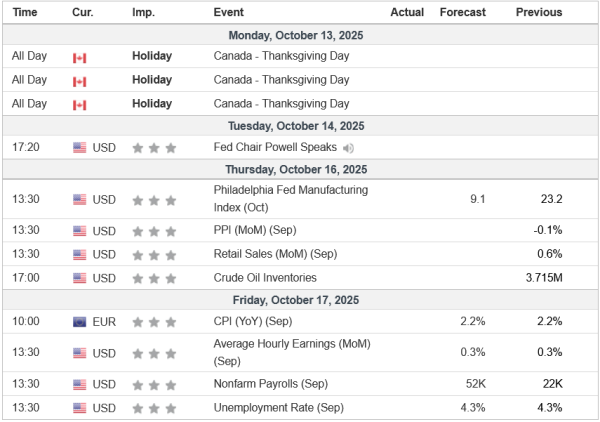
Task: Click importance stars for Crude Oil Inventories
Action: [155, 279]
